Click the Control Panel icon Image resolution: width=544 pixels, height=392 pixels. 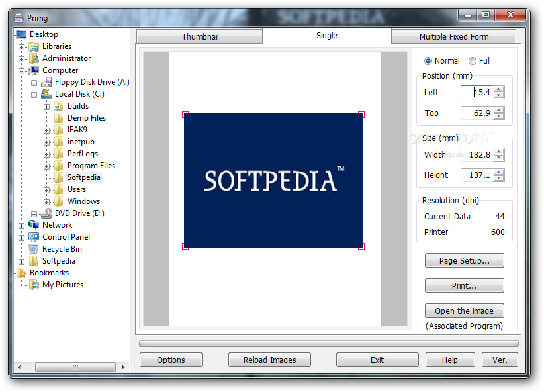coord(34,237)
